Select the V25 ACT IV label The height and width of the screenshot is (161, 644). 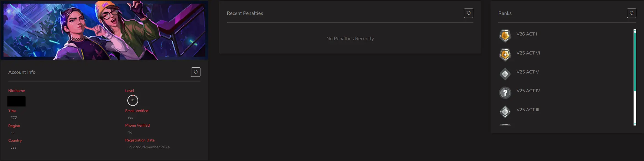tap(528, 91)
